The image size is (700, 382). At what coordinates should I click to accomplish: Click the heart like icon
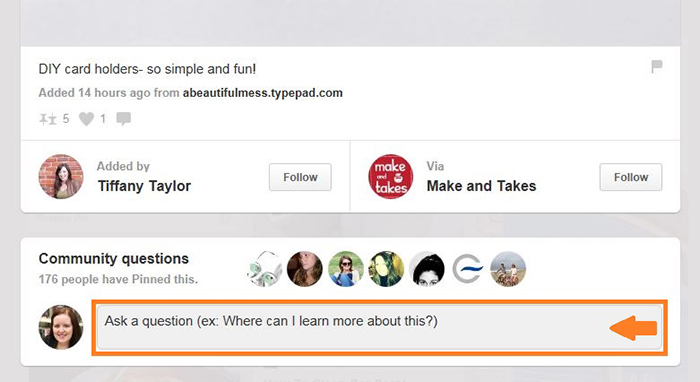[86, 119]
